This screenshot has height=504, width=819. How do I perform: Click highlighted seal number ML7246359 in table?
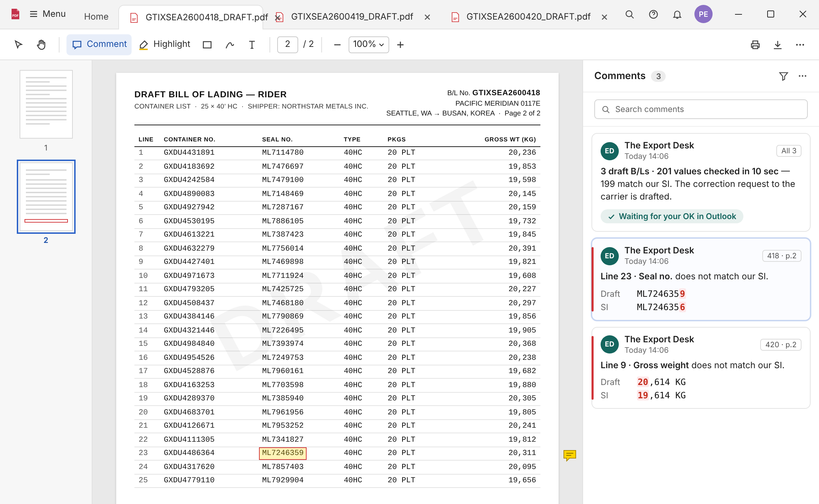(282, 453)
